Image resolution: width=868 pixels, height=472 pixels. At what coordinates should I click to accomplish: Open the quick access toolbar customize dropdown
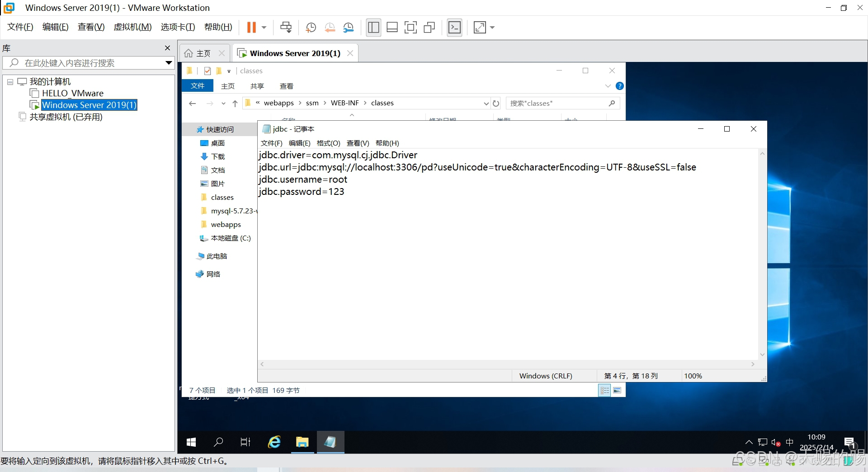(x=229, y=71)
